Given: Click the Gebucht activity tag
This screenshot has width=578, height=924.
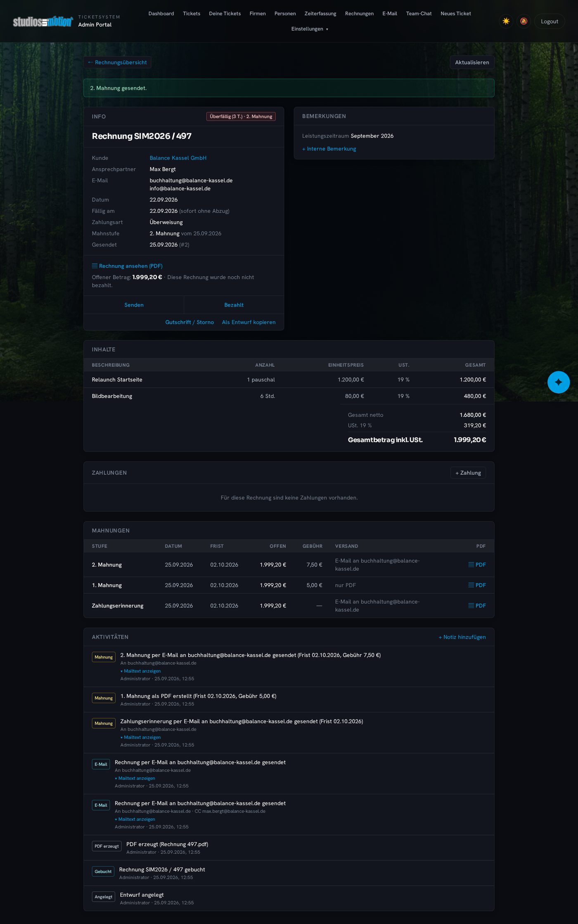Looking at the screenshot, I should tap(103, 872).
